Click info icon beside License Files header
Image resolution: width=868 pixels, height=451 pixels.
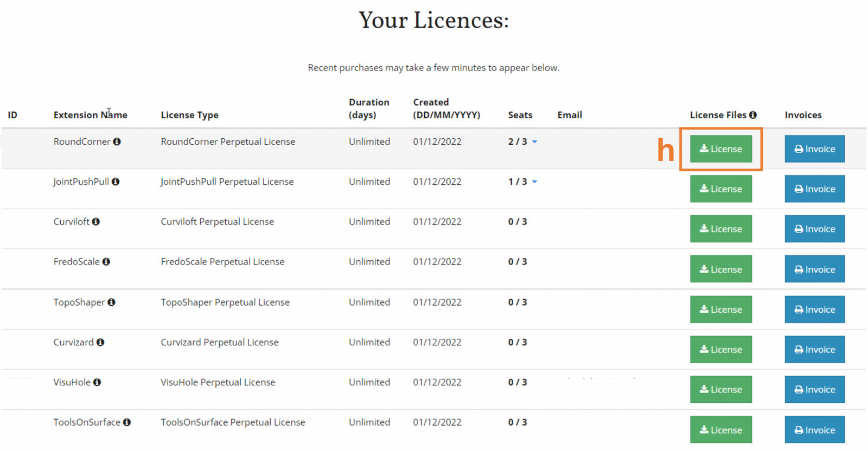click(753, 115)
